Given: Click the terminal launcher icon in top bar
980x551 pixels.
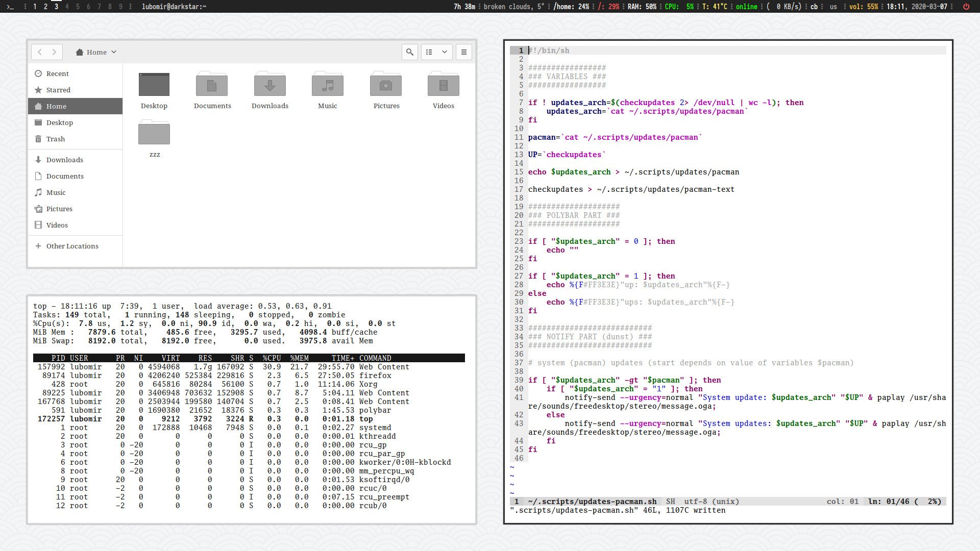Looking at the screenshot, I should [x=10, y=7].
